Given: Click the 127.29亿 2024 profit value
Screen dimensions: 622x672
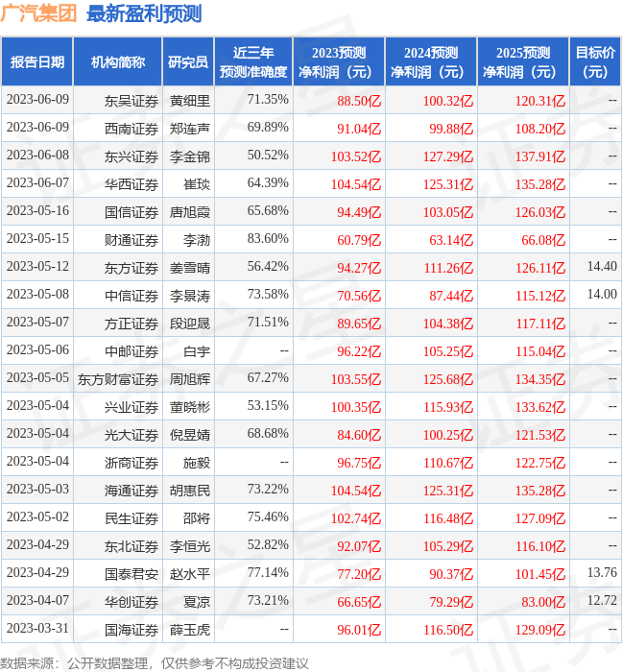Looking at the screenshot, I should pos(448,156).
